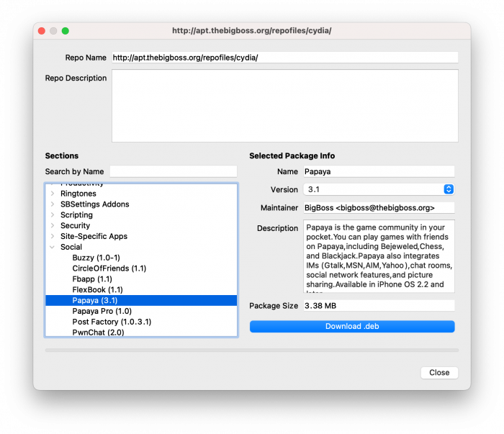504x434 pixels.
Task: Close the window with the red button
Action: click(x=42, y=31)
